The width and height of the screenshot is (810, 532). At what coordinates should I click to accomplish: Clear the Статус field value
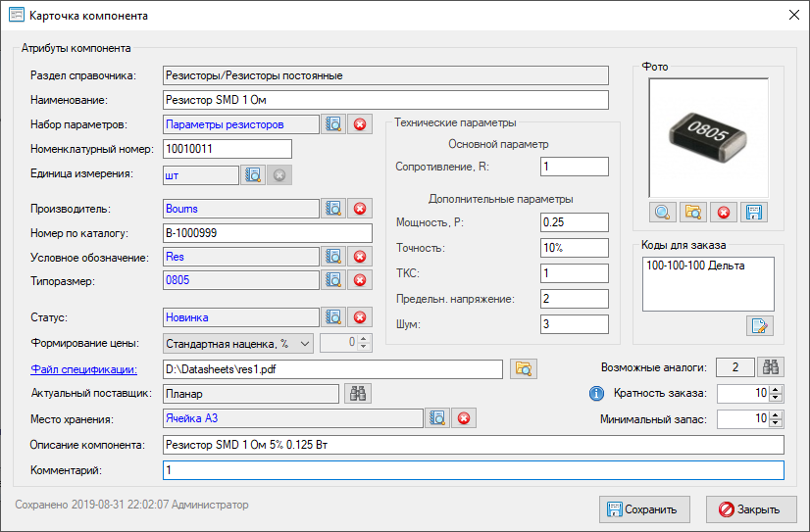359,317
